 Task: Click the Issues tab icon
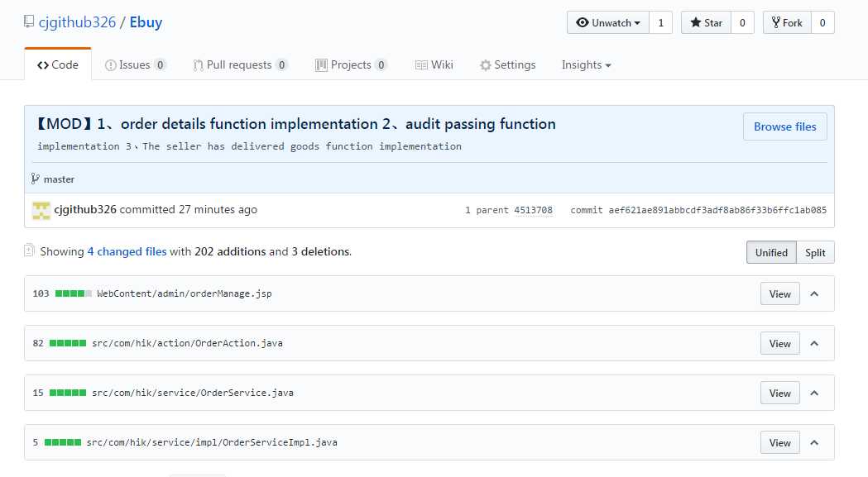[x=111, y=65]
